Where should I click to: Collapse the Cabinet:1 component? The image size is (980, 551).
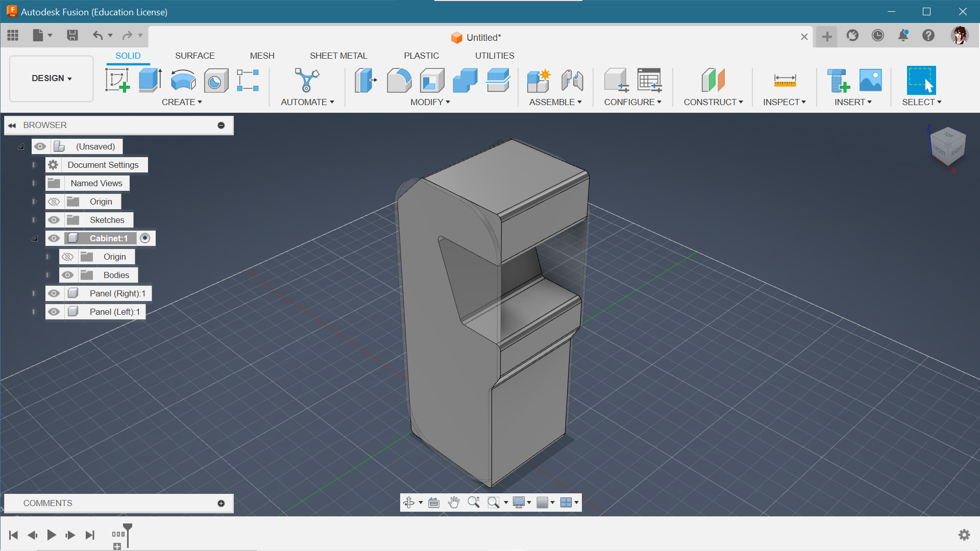coord(35,238)
